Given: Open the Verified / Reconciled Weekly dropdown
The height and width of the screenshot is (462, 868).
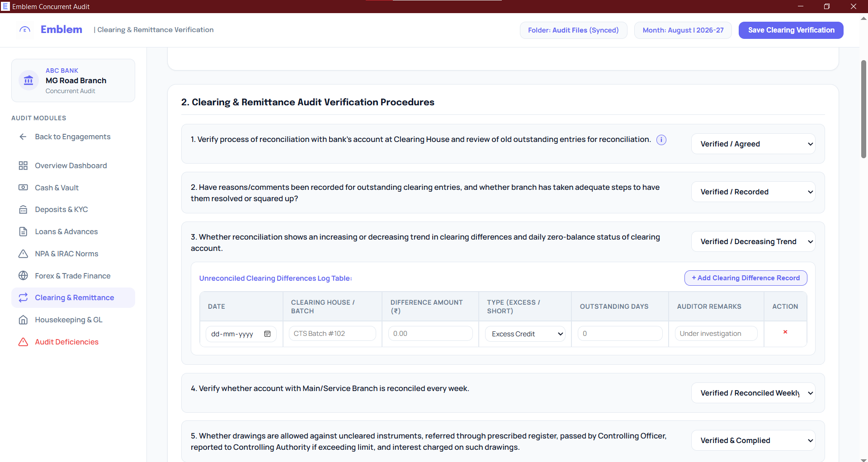Looking at the screenshot, I should tap(753, 393).
